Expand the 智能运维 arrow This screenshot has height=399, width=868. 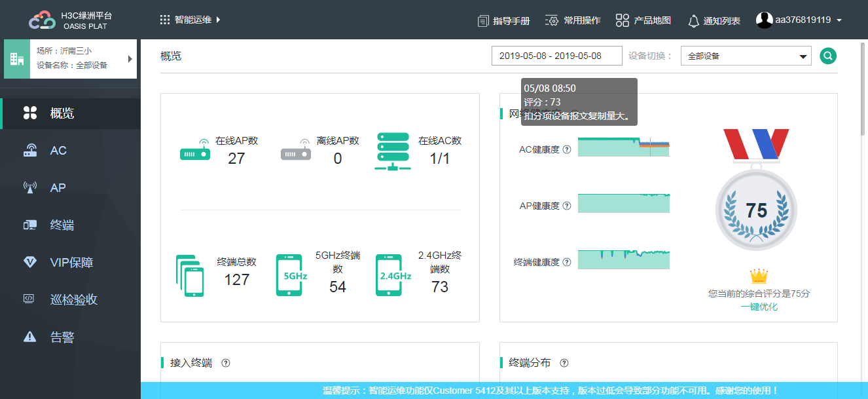coord(218,20)
